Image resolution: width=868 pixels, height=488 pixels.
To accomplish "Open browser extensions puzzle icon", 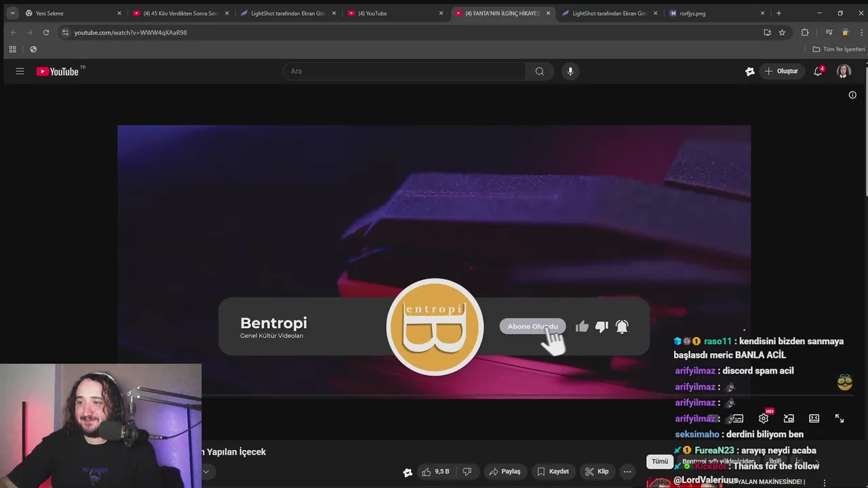I will [x=805, y=33].
